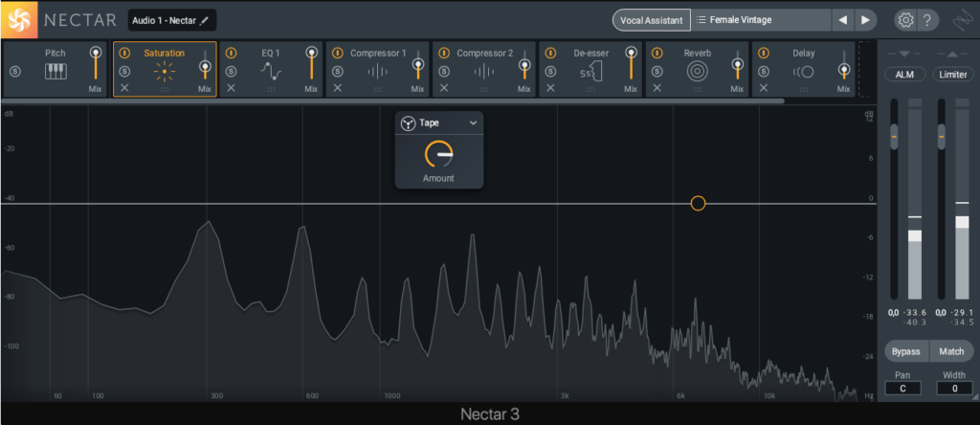
Task: Toggle Compressor 1 power button
Action: pos(338,54)
